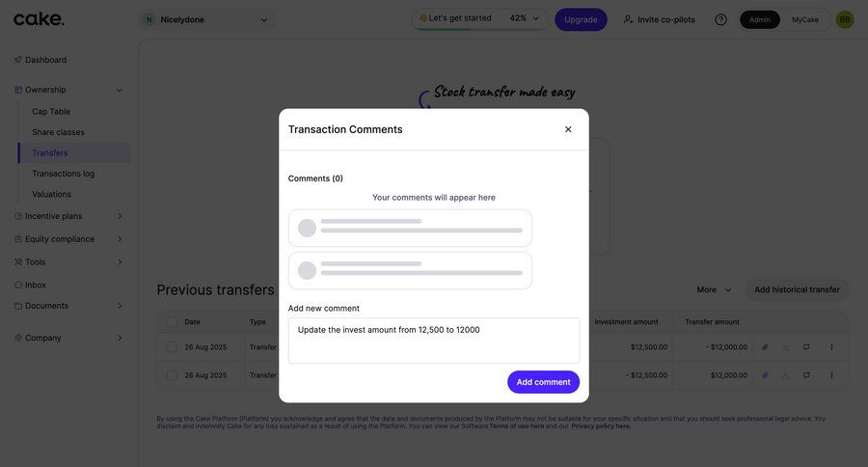Close the Transaction Comments dialog

[568, 129]
